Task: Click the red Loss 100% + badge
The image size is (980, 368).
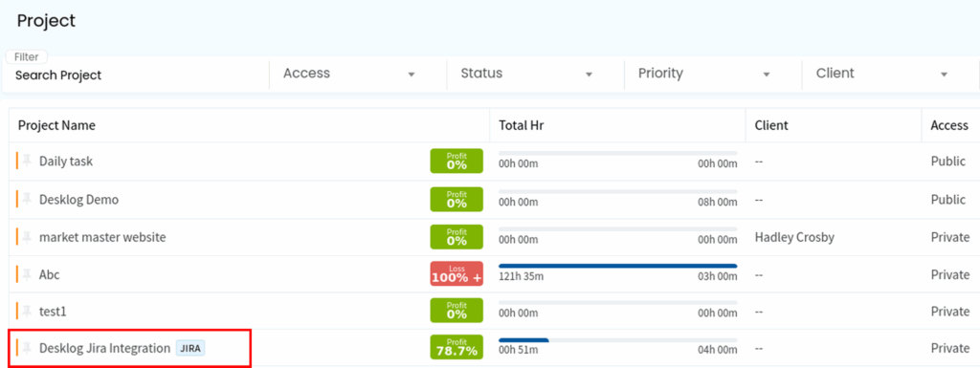Action: 457,273
